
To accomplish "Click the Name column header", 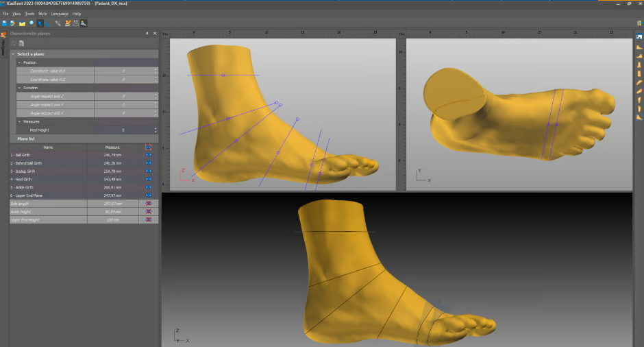I will (48, 147).
